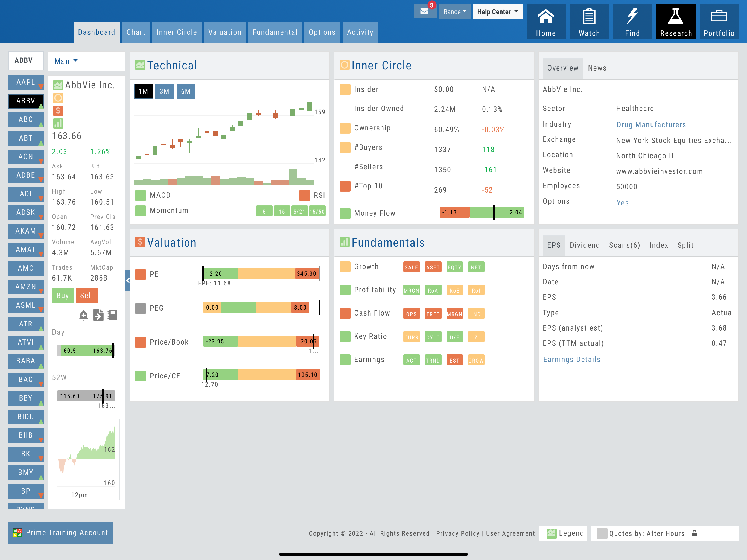The width and height of the screenshot is (747, 560).
Task: Click the D/E key ratio indicator
Action: [454, 337]
